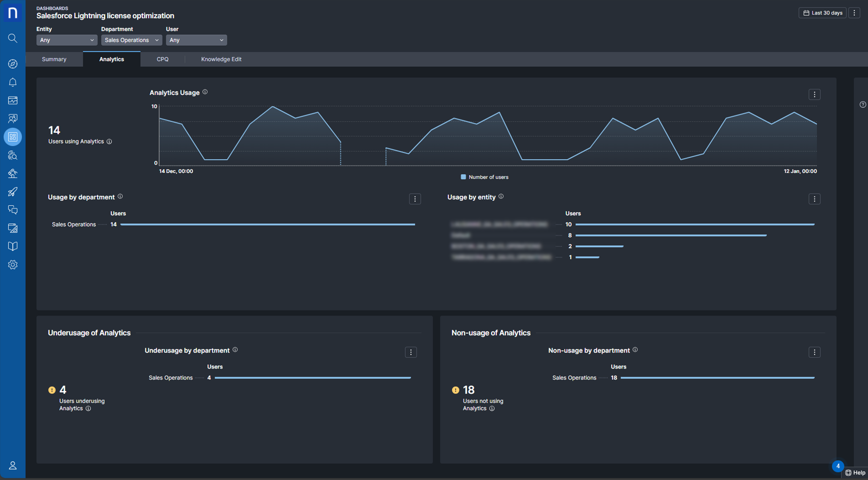Open the User dropdown
Image resolution: width=868 pixels, height=480 pixels.
[196, 40]
